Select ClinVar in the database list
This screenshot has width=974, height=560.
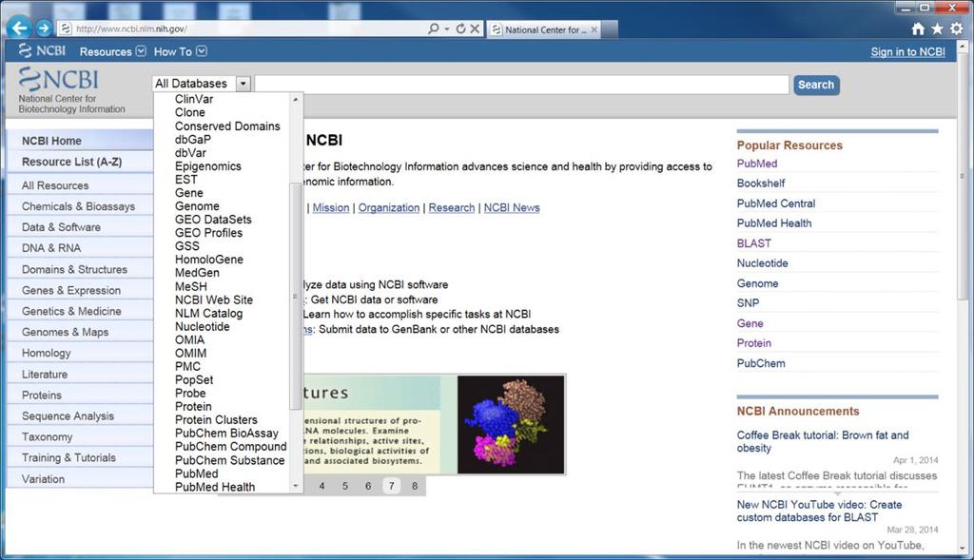(x=194, y=99)
